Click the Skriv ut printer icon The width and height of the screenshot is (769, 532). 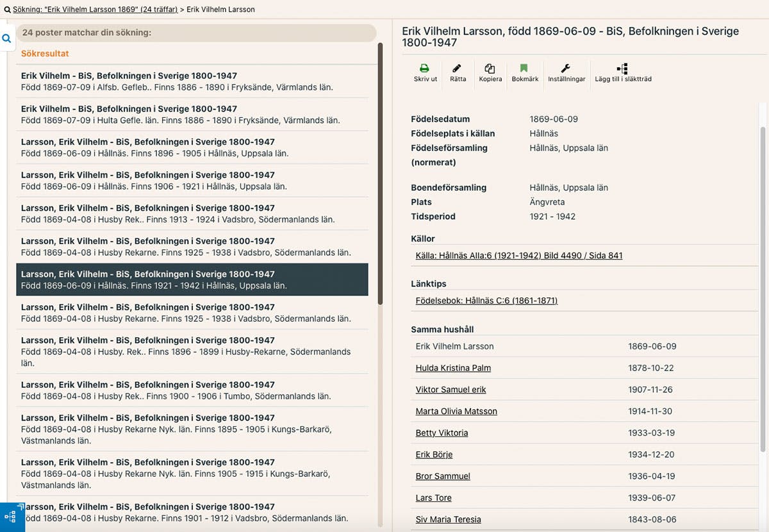click(425, 69)
